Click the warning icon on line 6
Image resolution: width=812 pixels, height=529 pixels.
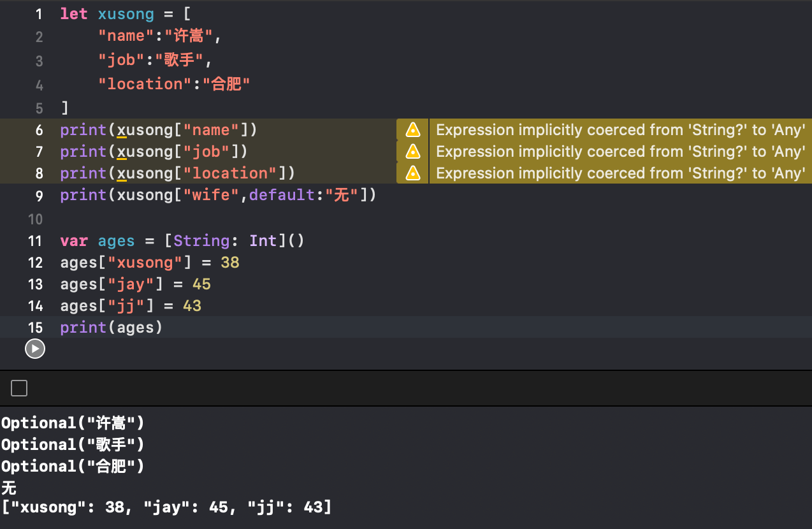tap(412, 130)
